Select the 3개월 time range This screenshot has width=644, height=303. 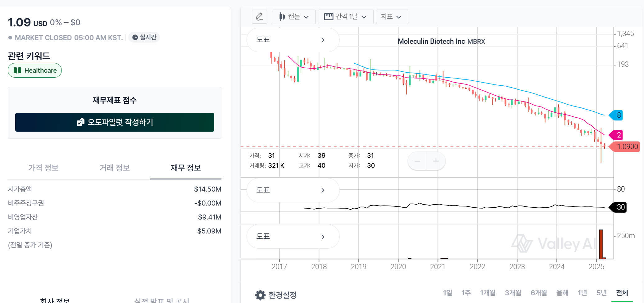tap(513, 293)
